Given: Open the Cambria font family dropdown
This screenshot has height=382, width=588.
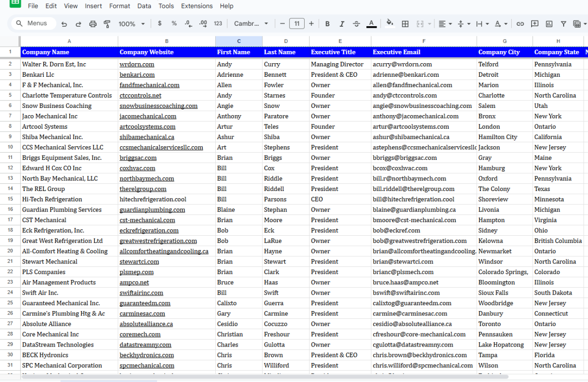Looking at the screenshot, I should 251,23.
